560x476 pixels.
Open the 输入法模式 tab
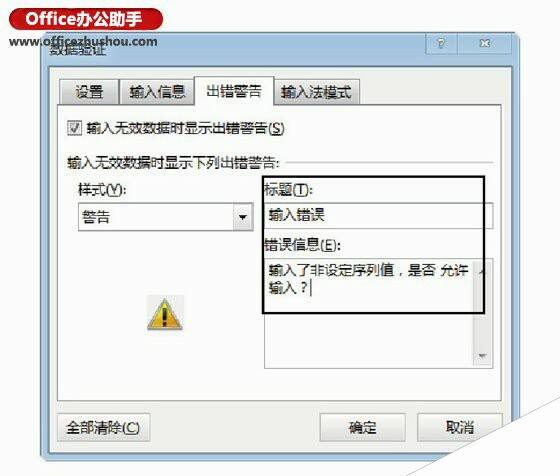point(316,92)
